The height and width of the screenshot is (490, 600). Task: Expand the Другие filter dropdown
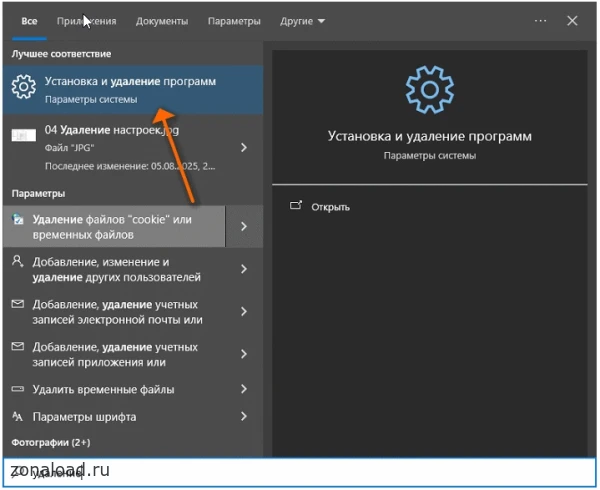[302, 21]
